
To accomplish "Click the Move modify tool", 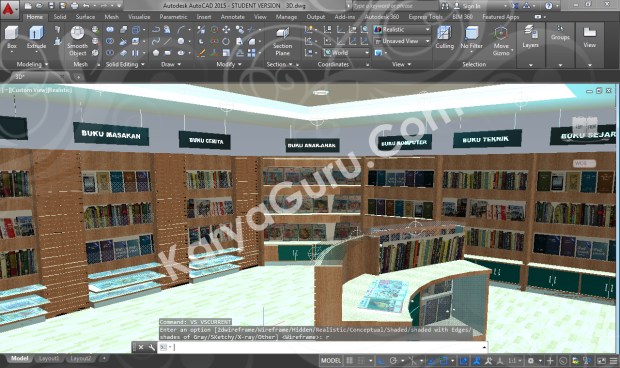I will pyautogui.click(x=226, y=30).
